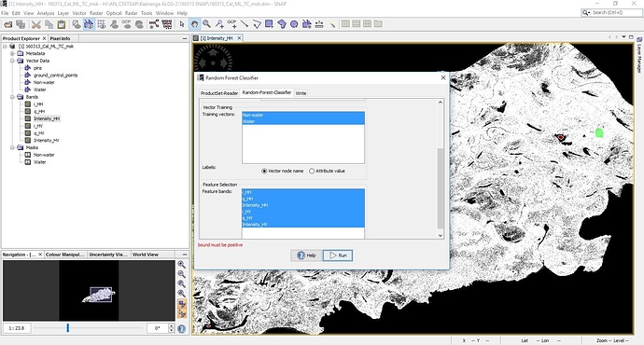Select the Draw Line tool
Screen dimensions: 644x345
pos(245,24)
